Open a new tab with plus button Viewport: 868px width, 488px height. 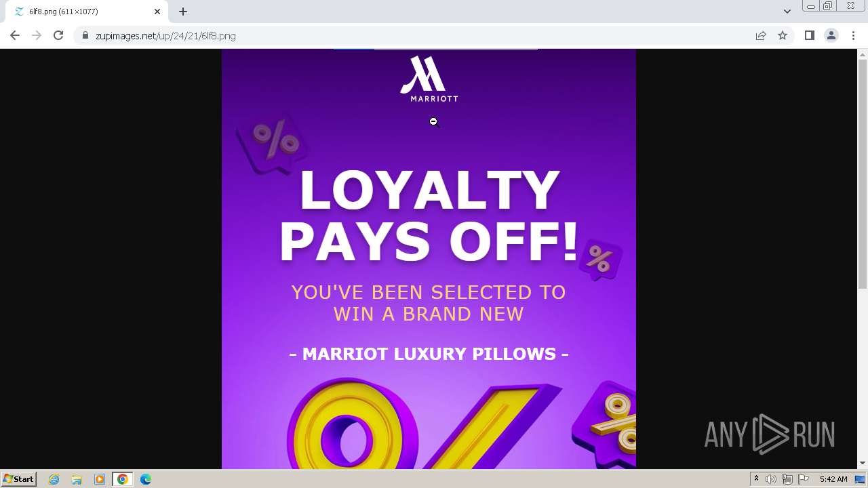coord(183,12)
